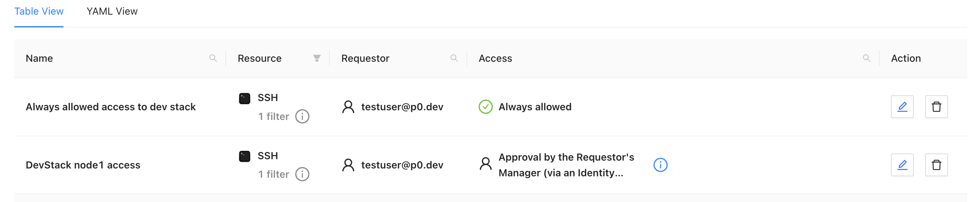Image resolution: width=980 pixels, height=202 pixels.
Task: Click SSH terminal icon in the DevStack node1 row
Action: pyautogui.click(x=245, y=156)
